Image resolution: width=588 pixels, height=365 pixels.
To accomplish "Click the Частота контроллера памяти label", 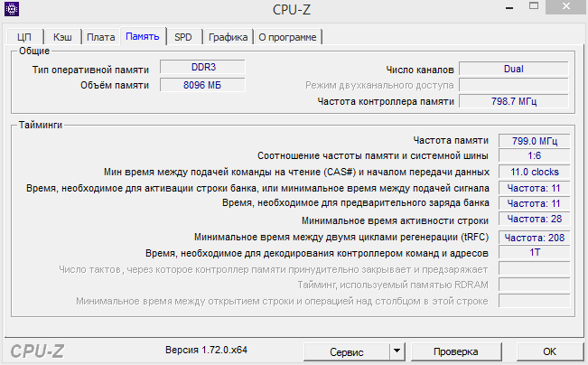I will point(386,102).
